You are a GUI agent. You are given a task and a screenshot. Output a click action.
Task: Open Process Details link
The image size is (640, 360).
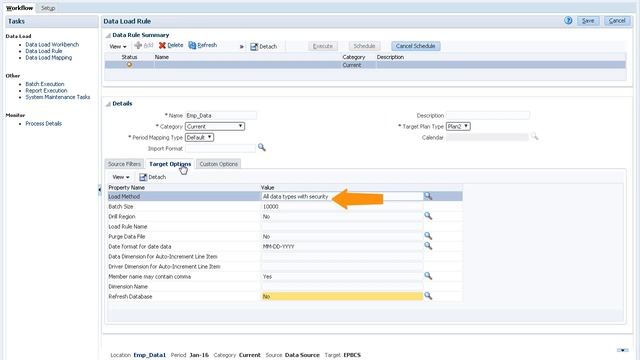point(44,124)
